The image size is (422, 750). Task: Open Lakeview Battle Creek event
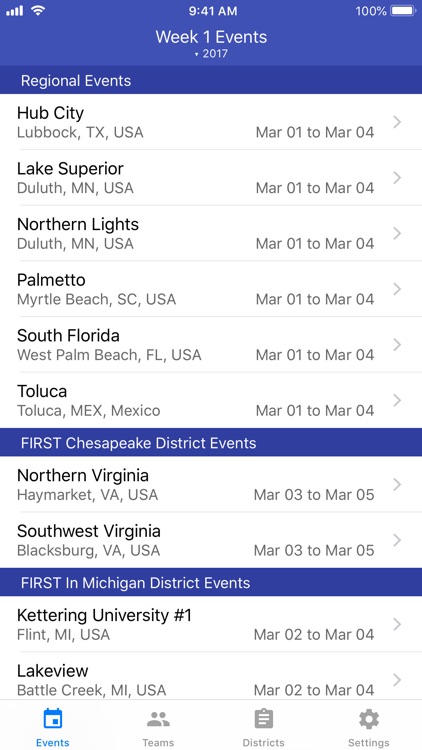coord(211,680)
